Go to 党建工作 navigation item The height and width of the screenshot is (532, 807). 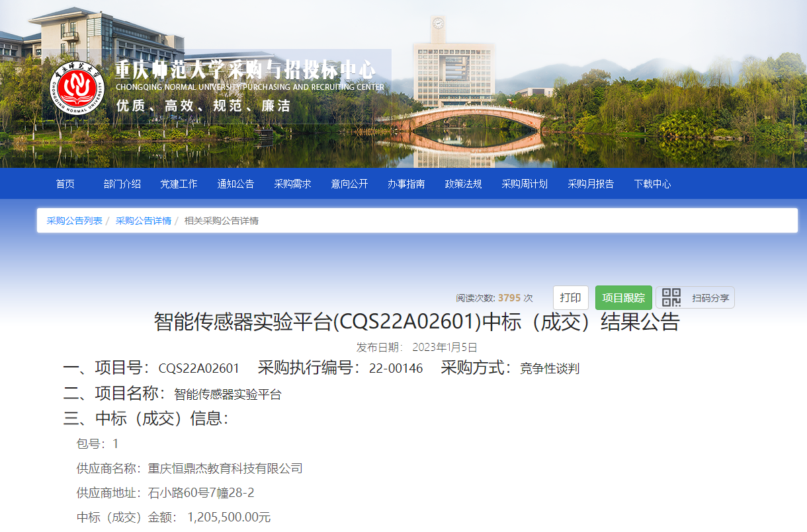click(179, 184)
